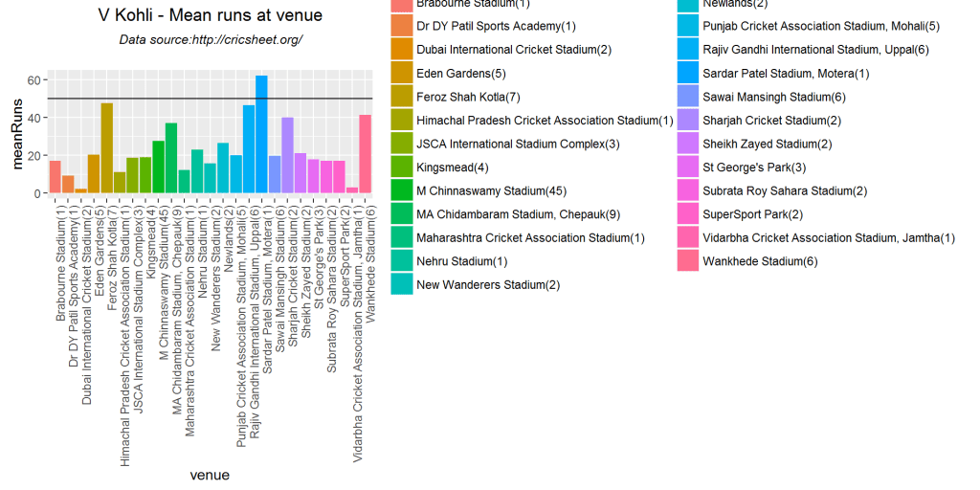
Task: Pick the Kingsmead(4) legend color box
Action: coord(402,167)
